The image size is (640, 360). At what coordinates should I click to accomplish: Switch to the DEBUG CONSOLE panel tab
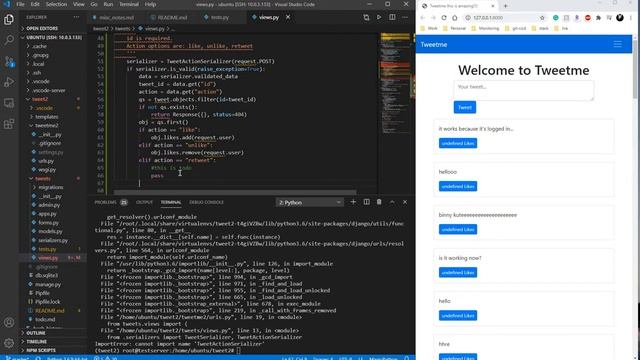[x=206, y=202]
